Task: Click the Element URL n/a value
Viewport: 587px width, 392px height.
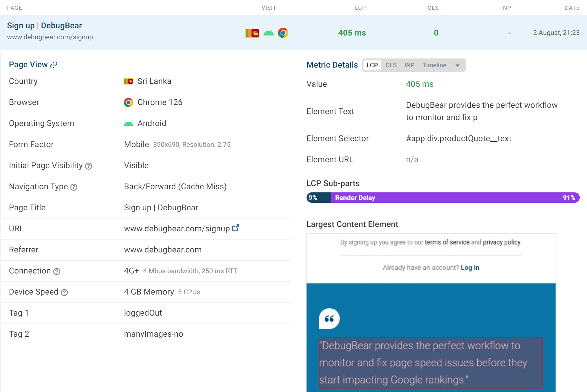Action: pyautogui.click(x=412, y=159)
